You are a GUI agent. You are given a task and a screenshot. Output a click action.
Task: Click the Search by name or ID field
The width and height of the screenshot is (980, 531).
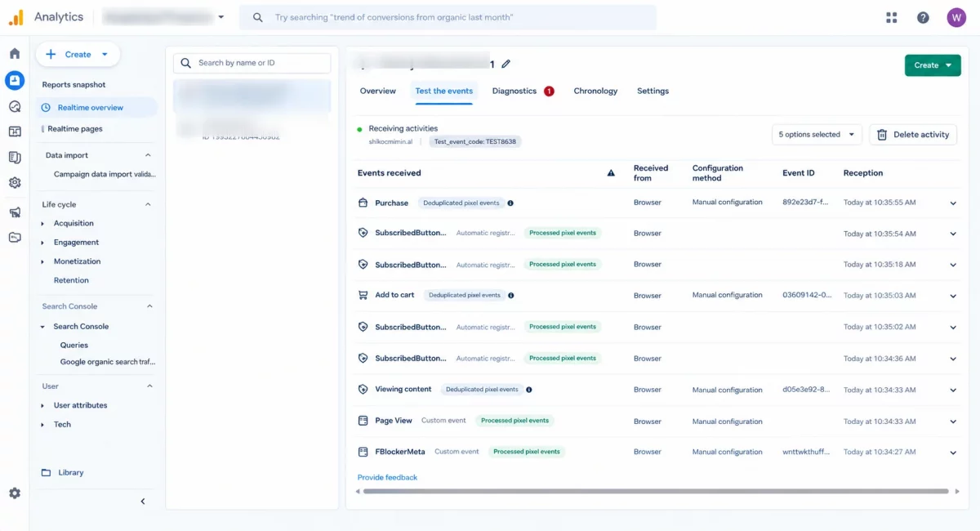(x=252, y=63)
